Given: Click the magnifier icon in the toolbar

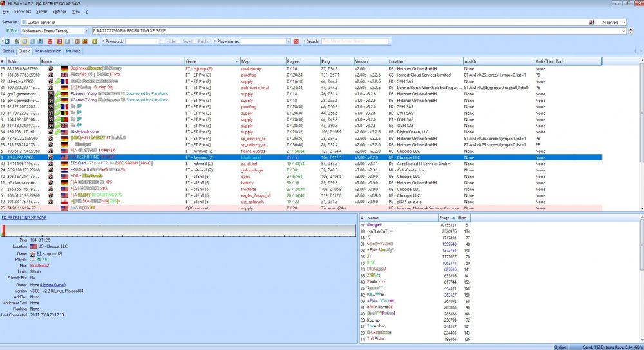Looking at the screenshot, I should 17,41.
